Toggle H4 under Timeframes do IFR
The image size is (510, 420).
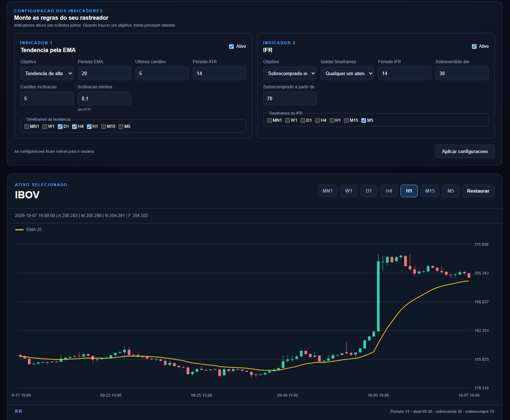[317, 120]
